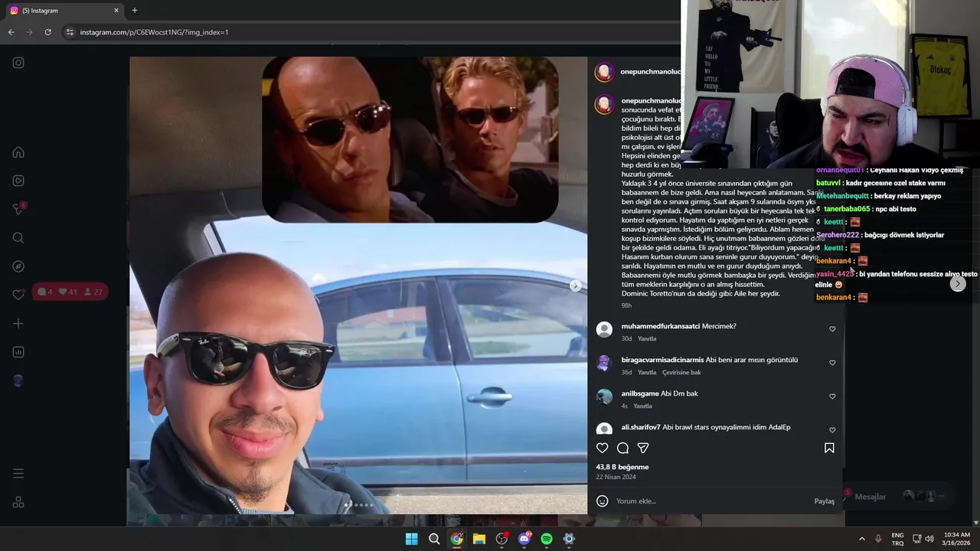Image resolution: width=980 pixels, height=551 pixels.
Task: Reply to biragacvarmisadicinarmis with Yanıtla
Action: point(647,373)
